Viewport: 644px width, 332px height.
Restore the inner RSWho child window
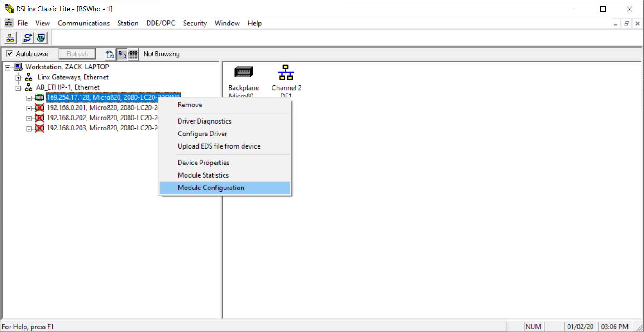tap(627, 24)
